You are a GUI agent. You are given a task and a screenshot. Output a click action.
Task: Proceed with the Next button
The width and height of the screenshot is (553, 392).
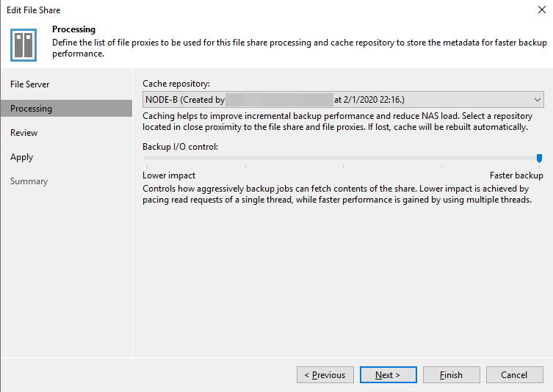[388, 374]
